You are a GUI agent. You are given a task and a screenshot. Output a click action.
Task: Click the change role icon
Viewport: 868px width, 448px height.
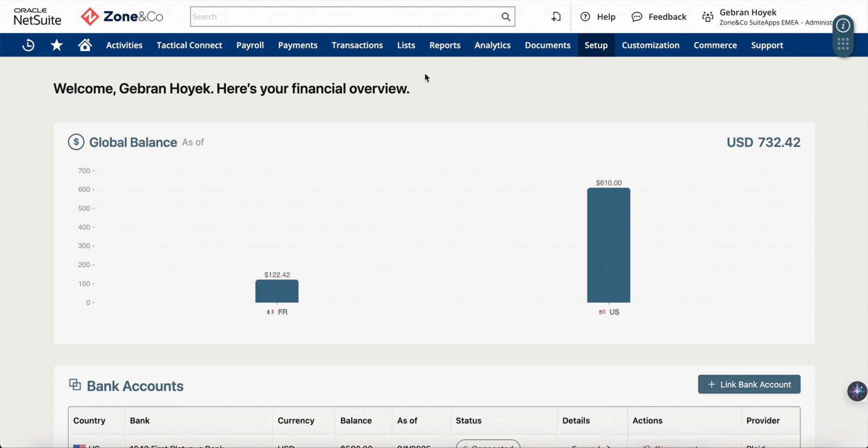tap(707, 17)
